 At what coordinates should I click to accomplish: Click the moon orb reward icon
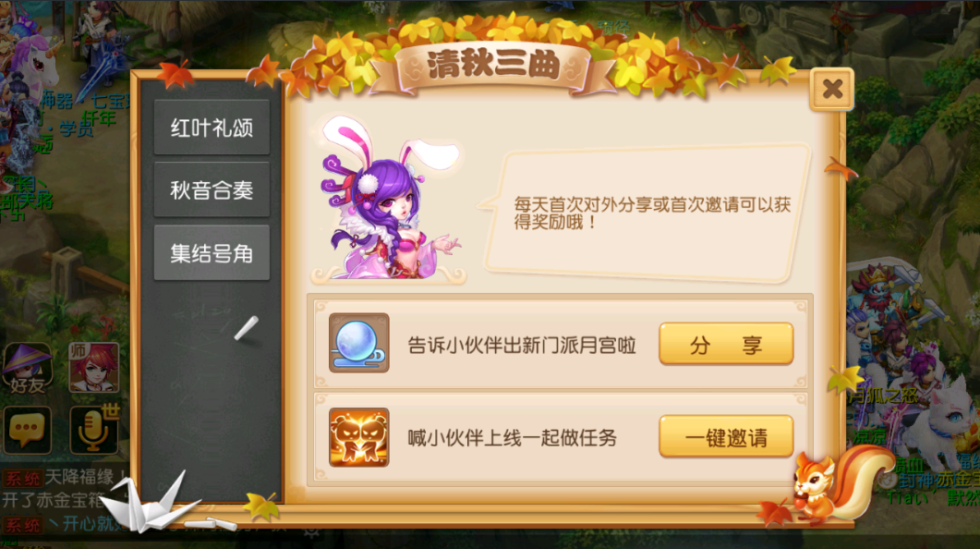[358, 343]
